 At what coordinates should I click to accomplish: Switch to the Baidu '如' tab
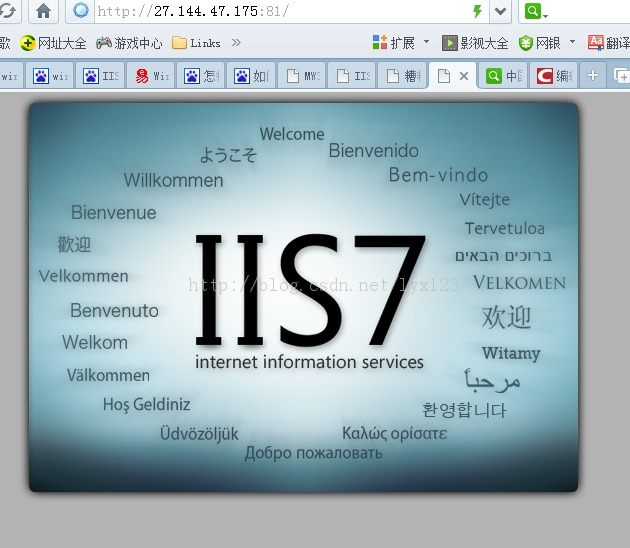tap(251, 76)
